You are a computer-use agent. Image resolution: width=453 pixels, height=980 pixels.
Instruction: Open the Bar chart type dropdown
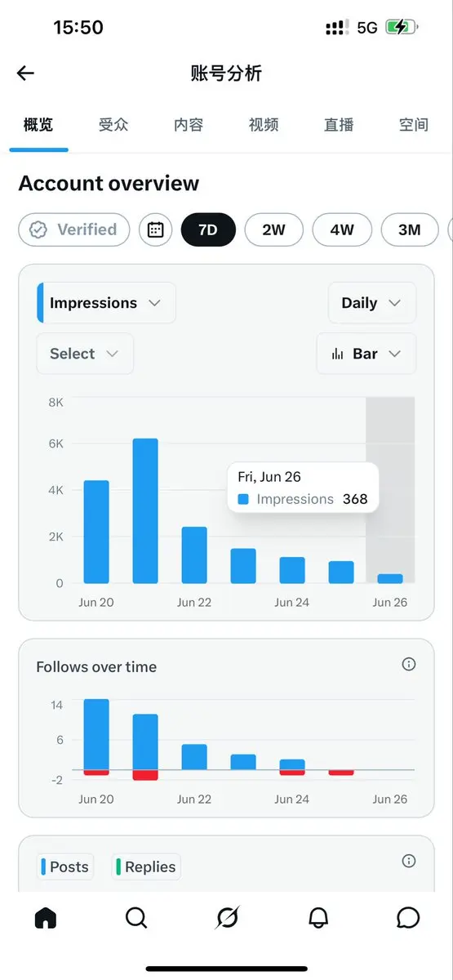tap(366, 354)
